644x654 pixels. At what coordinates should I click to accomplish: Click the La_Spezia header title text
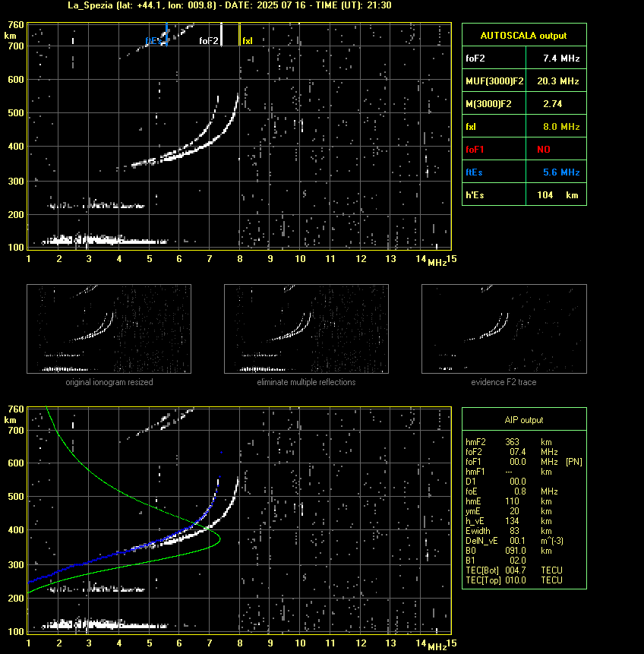229,5
